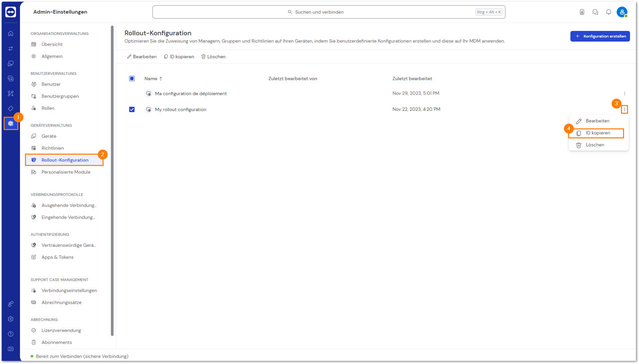Viewport: 639px width, 364px height.
Task: Click the Zuletzt bearbeitet von column header
Action: click(x=293, y=78)
